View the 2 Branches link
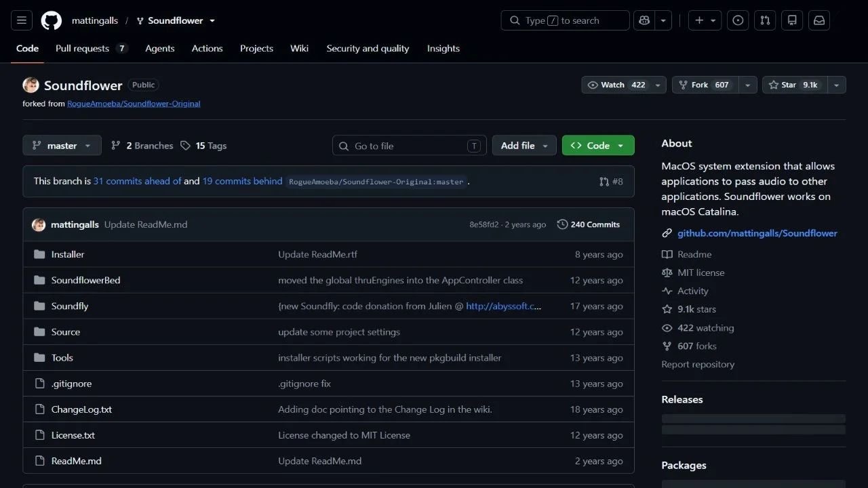868x488 pixels. point(142,146)
